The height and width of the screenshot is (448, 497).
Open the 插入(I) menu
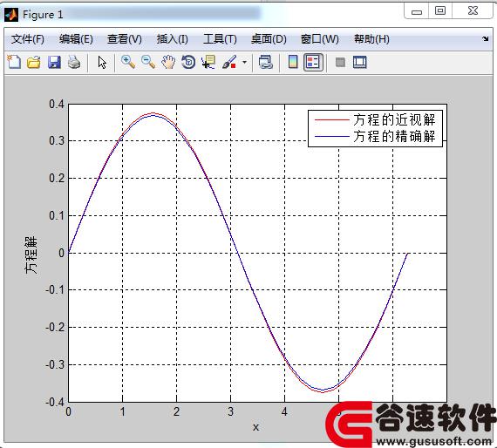pos(173,39)
